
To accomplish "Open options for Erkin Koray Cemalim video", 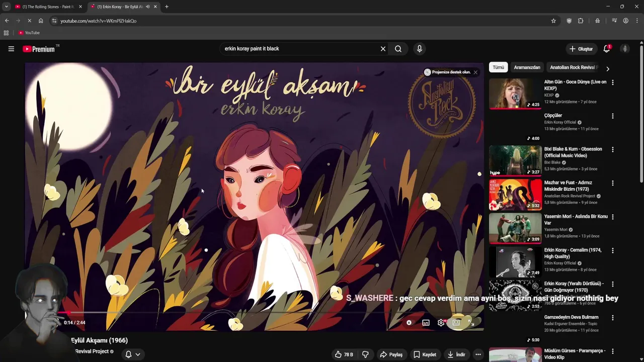I will pyautogui.click(x=612, y=250).
